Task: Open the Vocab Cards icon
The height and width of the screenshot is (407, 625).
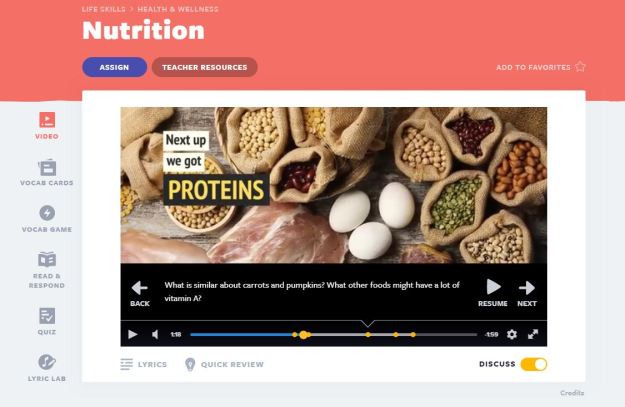Action: click(47, 167)
